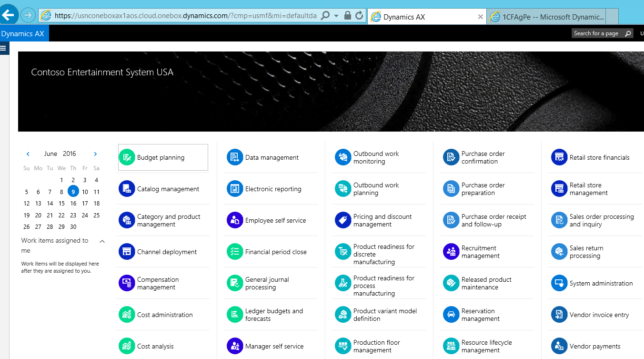Click the Search for a page field

pyautogui.click(x=597, y=33)
